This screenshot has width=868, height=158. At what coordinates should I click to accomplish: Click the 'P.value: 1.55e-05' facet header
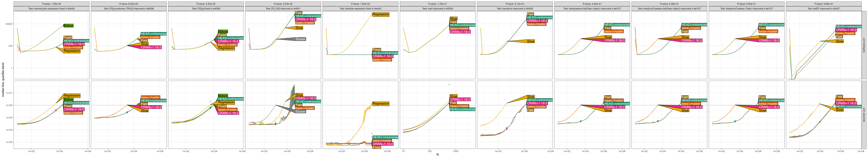(x=51, y=4)
